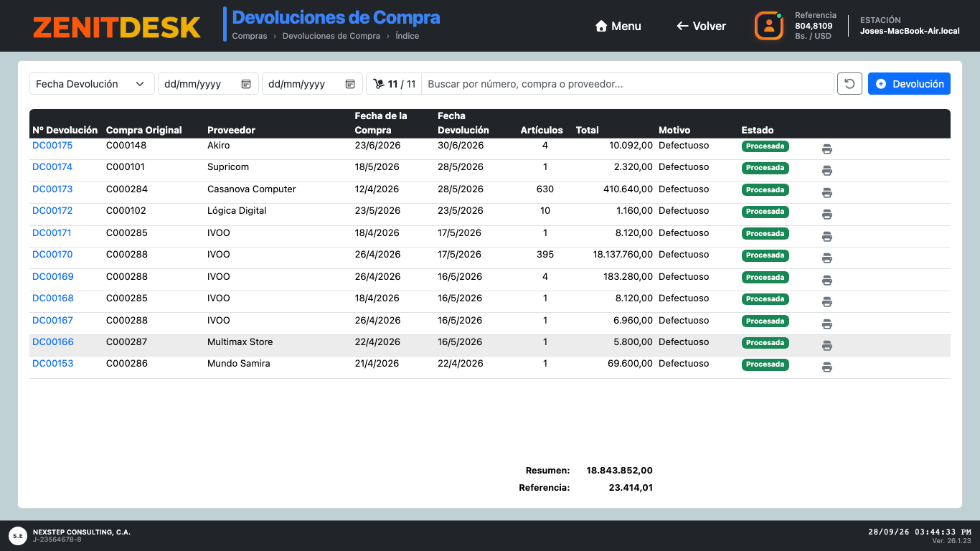Image resolution: width=980 pixels, height=551 pixels.
Task: Create a new Devolución
Action: pos(909,84)
